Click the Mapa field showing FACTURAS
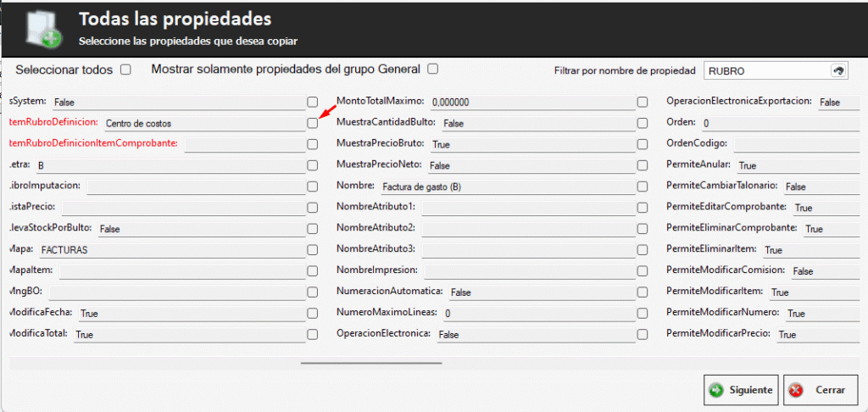Viewport: 868px width, 412px height. (170, 250)
